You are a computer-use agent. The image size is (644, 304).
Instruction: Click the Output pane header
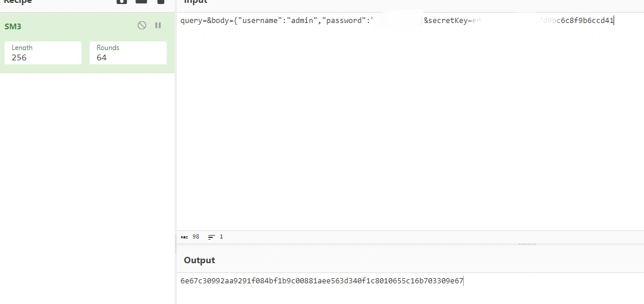[x=199, y=260]
